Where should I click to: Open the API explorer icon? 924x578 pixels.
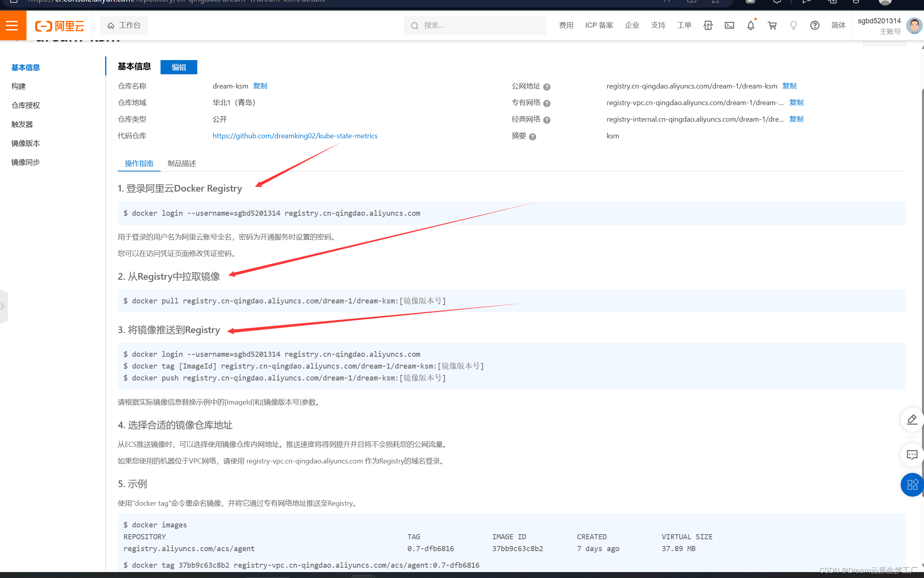(x=708, y=26)
